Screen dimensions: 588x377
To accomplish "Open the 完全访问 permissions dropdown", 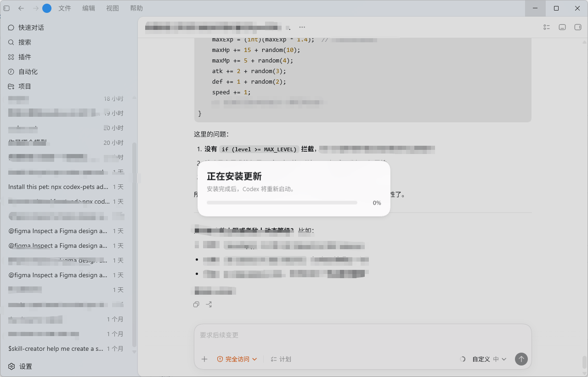I will [237, 359].
